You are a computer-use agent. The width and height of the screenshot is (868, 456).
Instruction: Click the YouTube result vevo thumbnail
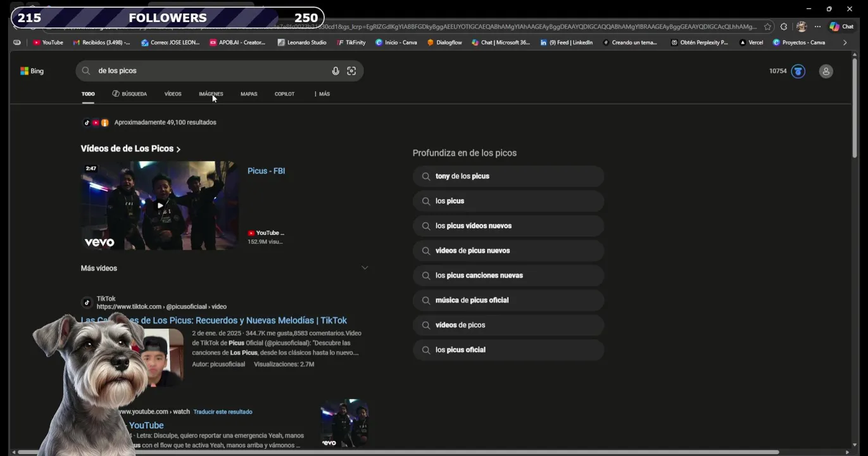(x=344, y=423)
